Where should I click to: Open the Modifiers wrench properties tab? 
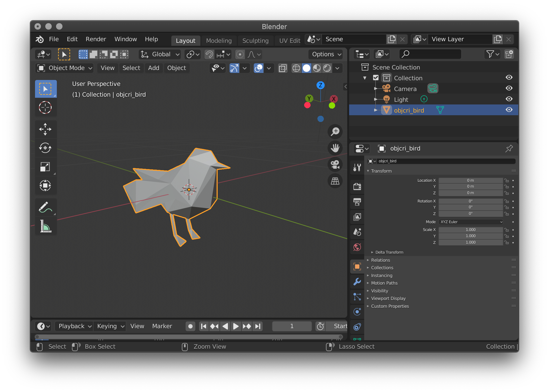point(357,282)
